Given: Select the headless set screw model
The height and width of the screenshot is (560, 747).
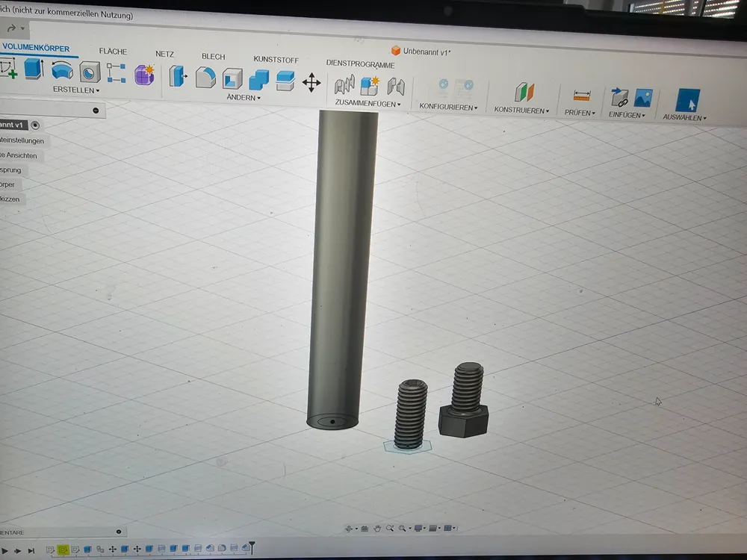Looking at the screenshot, I should [411, 414].
